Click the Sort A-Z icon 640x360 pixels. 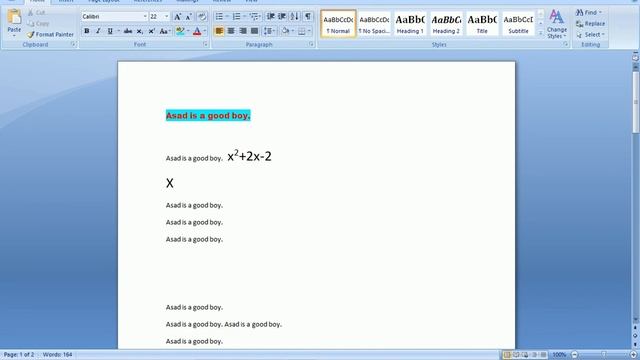(295, 17)
